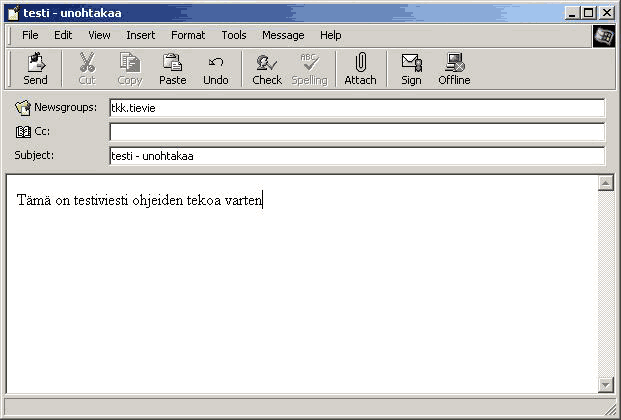Open the Cc address book icon

pyautogui.click(x=23, y=132)
